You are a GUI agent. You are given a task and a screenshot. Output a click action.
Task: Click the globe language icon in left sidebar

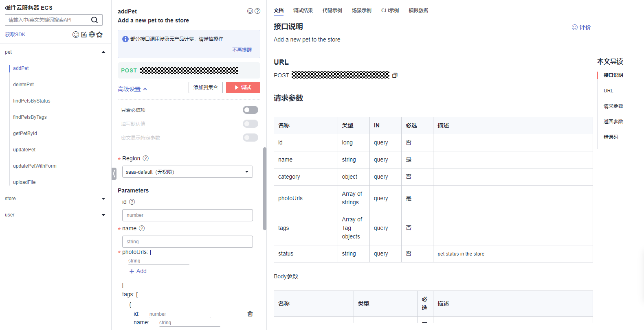pyautogui.click(x=92, y=35)
